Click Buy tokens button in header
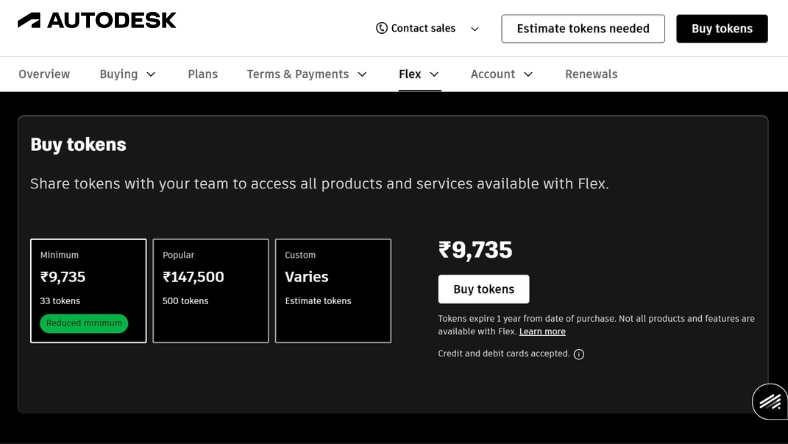Viewport: 788px width, 444px height. [722, 29]
